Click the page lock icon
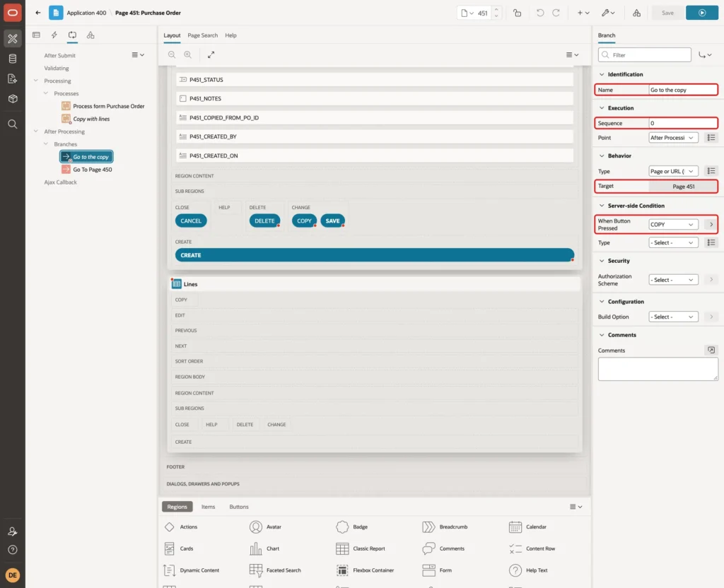724x588 pixels. click(517, 13)
